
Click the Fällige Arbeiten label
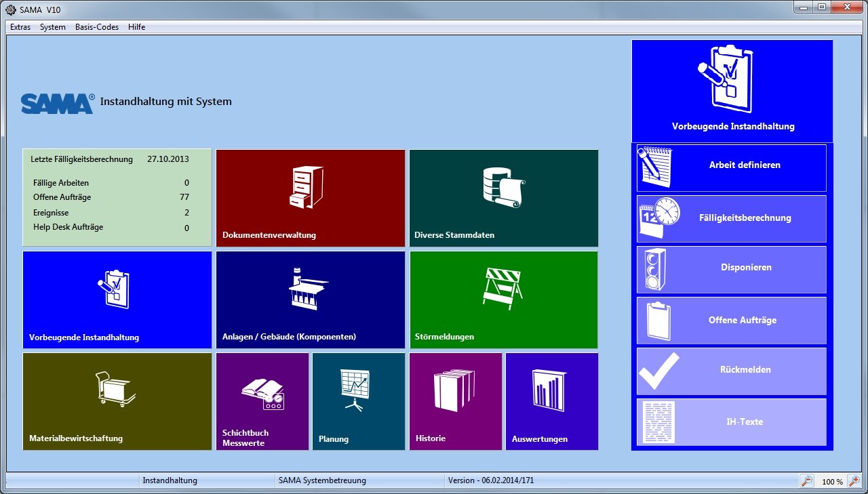[x=61, y=183]
